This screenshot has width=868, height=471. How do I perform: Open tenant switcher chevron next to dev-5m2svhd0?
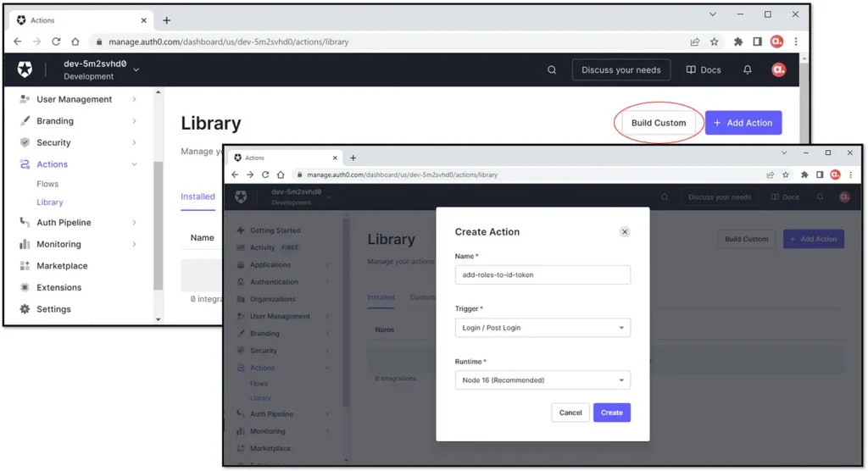[136, 69]
